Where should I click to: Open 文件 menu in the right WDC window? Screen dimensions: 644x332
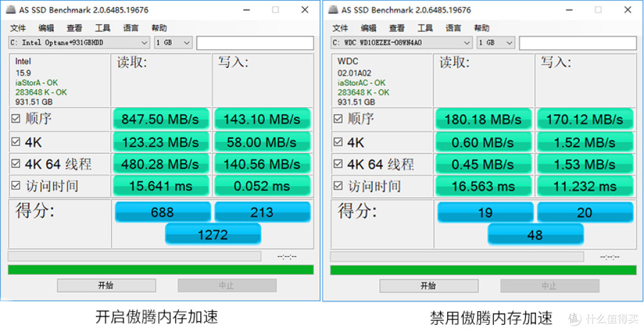pos(340,28)
